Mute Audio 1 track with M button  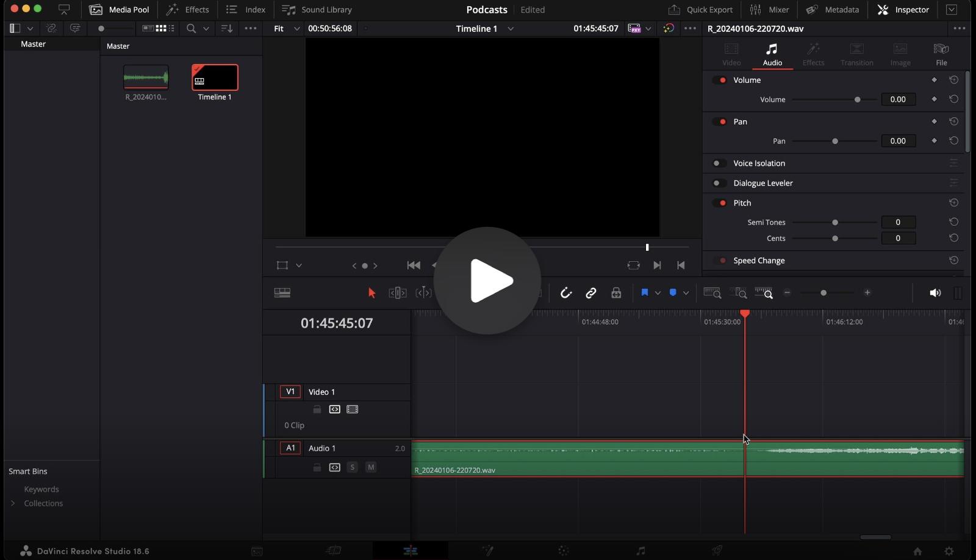(x=371, y=467)
